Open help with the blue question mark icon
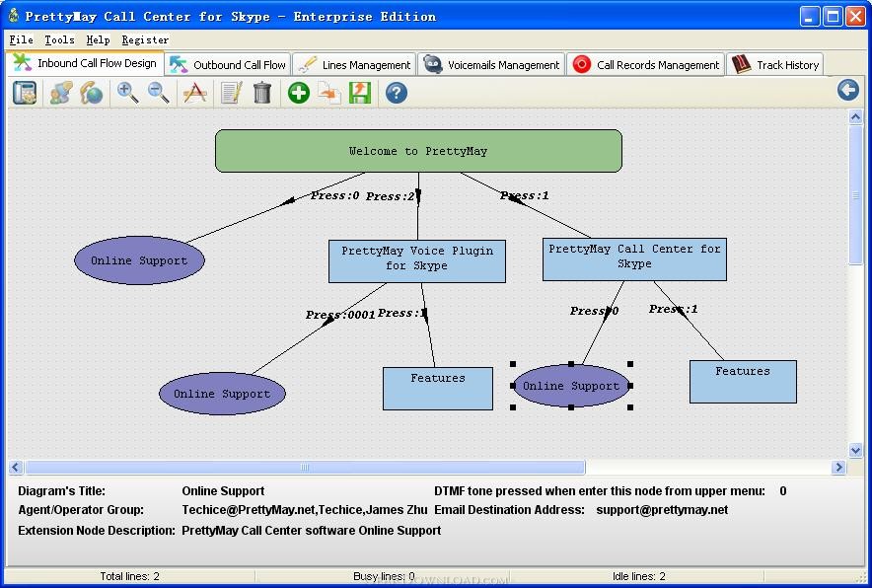The height and width of the screenshot is (588, 872). (x=397, y=93)
